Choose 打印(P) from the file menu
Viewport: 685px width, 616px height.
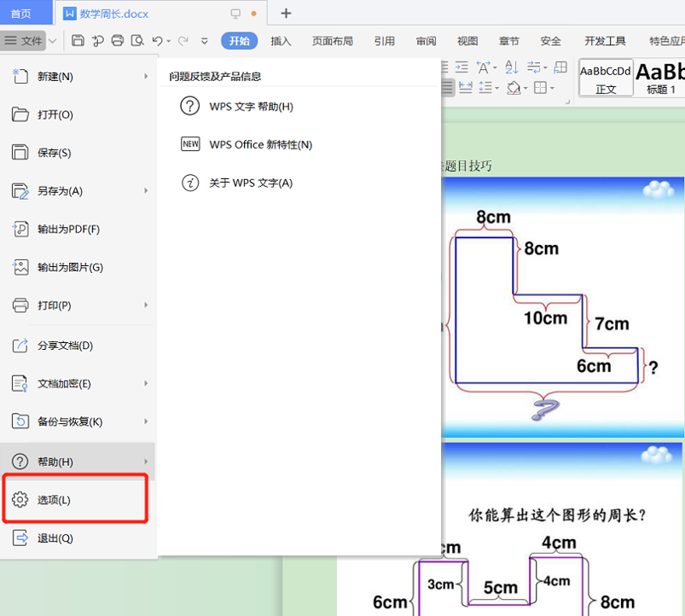(x=78, y=305)
